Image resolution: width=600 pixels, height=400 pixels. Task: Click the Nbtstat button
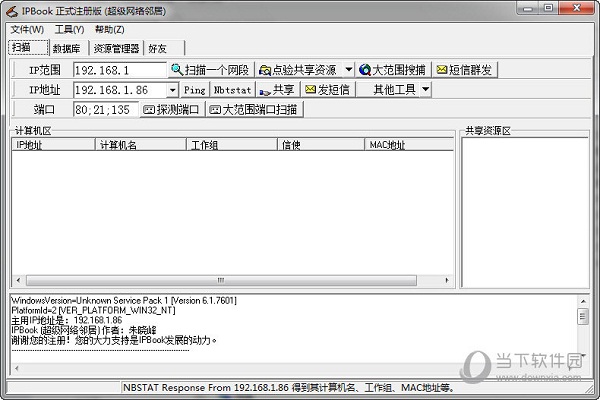tap(232, 90)
